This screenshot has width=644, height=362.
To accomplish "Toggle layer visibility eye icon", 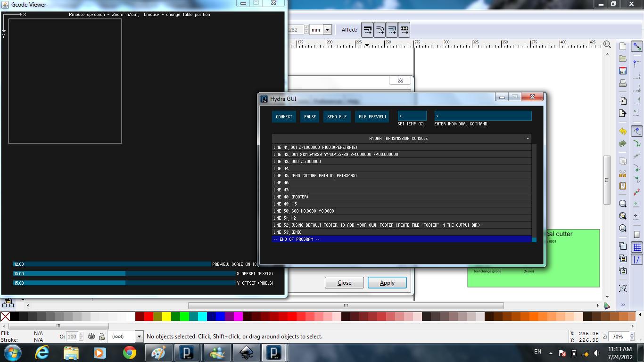I will pyautogui.click(x=91, y=337).
